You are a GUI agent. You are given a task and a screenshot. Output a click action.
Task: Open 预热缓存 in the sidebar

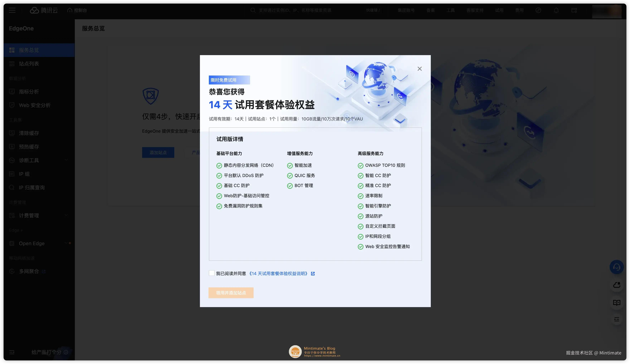click(39, 147)
